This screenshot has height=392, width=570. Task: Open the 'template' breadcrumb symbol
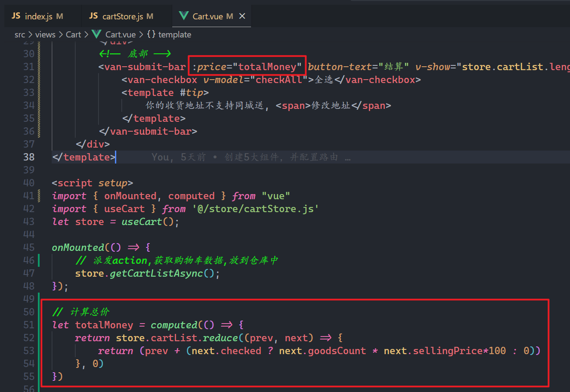(x=175, y=34)
